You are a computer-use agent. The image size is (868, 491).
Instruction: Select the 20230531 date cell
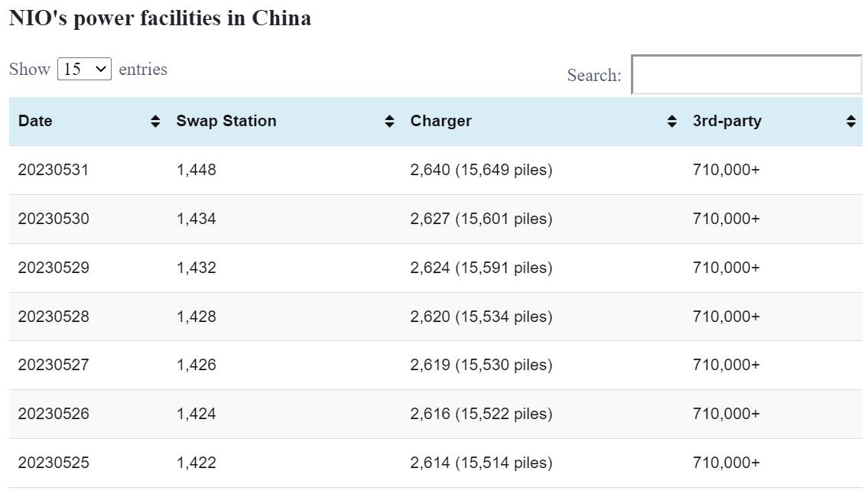pos(54,170)
